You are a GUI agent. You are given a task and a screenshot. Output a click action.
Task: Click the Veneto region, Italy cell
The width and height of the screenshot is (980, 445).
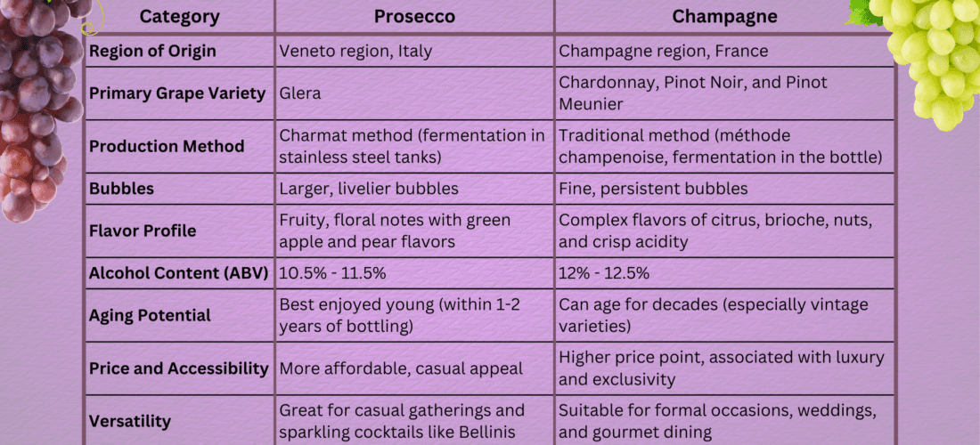(355, 52)
